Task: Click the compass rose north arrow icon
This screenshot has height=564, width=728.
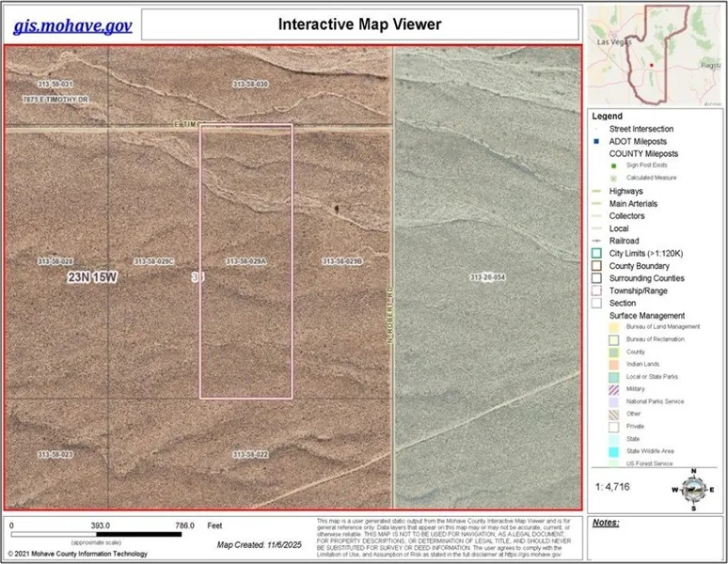Action: click(695, 489)
